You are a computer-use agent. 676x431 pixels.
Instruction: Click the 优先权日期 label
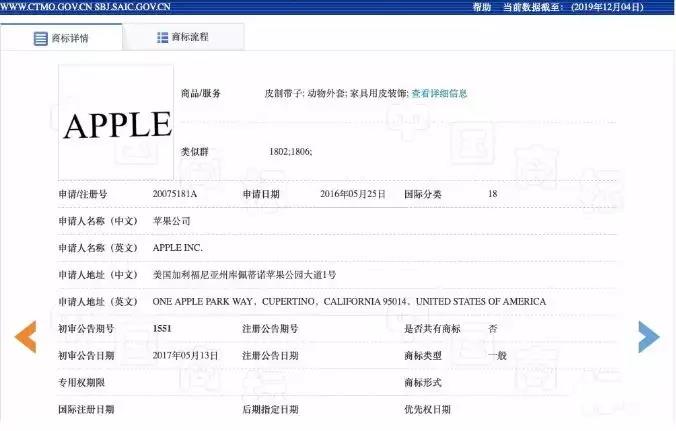coord(428,409)
